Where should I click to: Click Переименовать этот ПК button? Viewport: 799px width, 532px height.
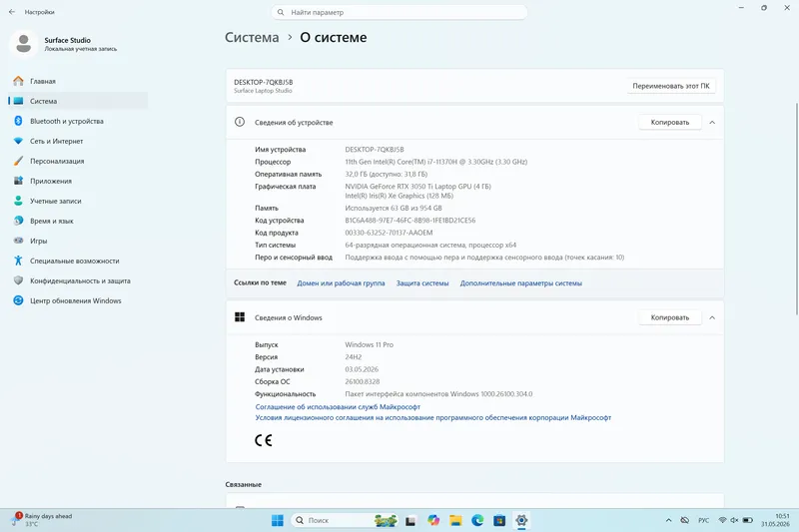click(671, 86)
